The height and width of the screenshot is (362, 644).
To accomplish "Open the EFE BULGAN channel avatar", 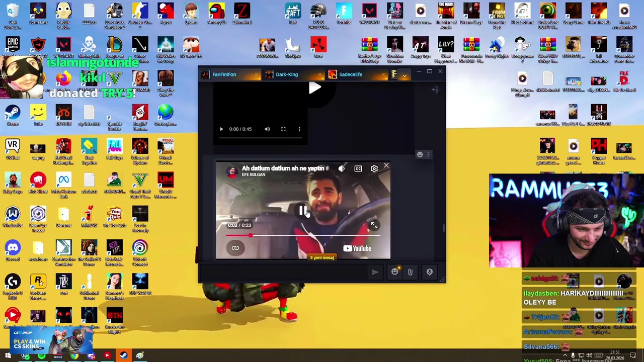I will [232, 171].
